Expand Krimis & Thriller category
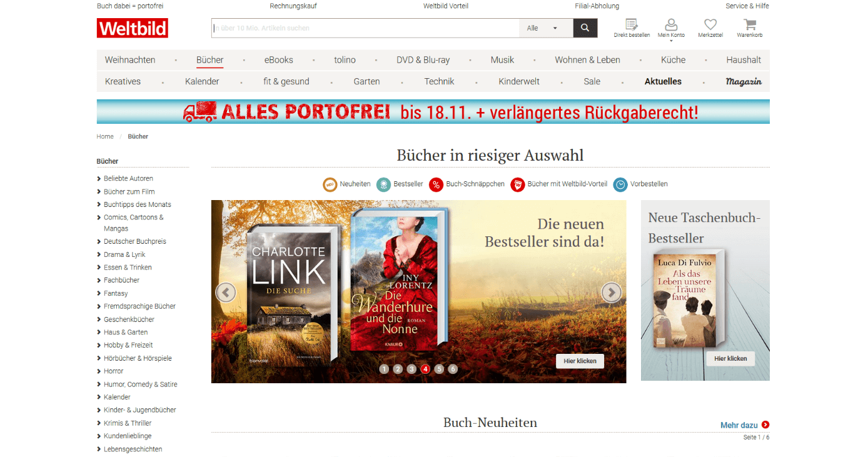868x457 pixels. tap(99, 423)
